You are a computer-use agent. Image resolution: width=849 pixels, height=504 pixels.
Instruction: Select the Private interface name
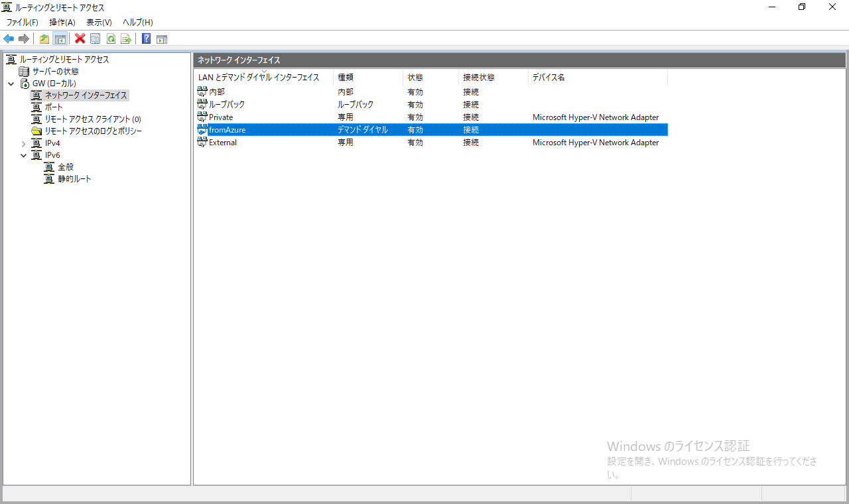click(221, 117)
